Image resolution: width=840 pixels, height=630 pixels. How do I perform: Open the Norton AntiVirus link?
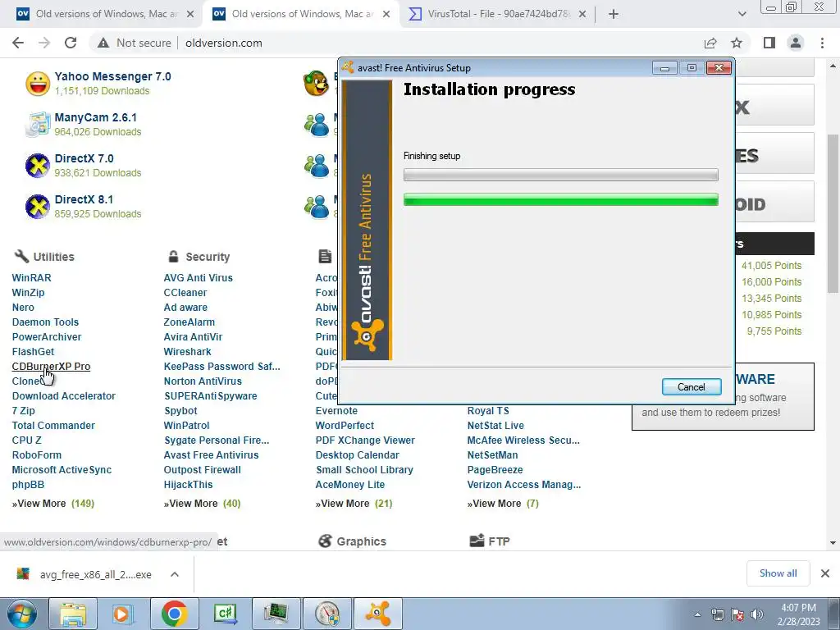coord(203,381)
